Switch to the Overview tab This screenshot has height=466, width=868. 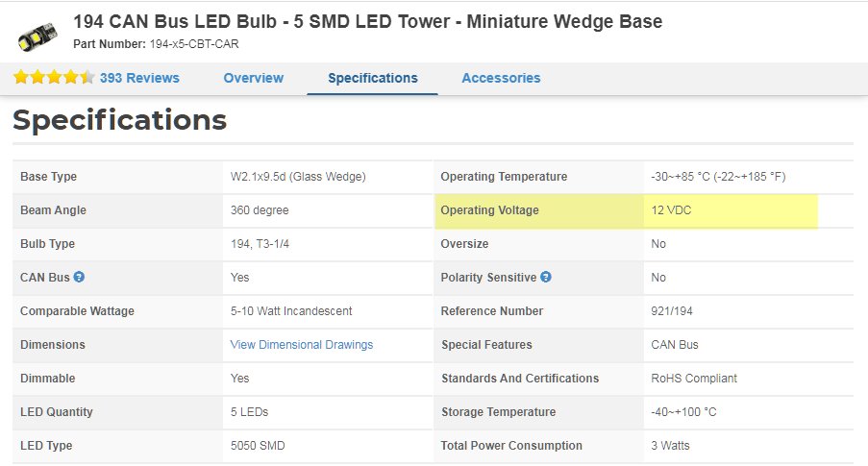pos(254,78)
